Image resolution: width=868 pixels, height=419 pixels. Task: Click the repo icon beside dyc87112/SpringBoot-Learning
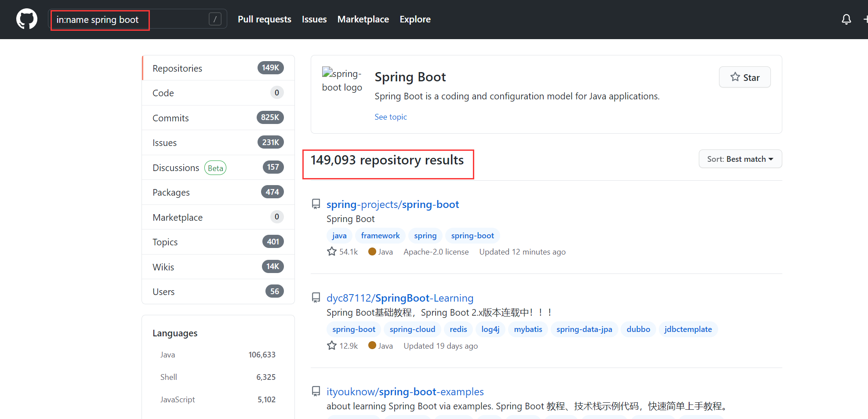coord(316,298)
